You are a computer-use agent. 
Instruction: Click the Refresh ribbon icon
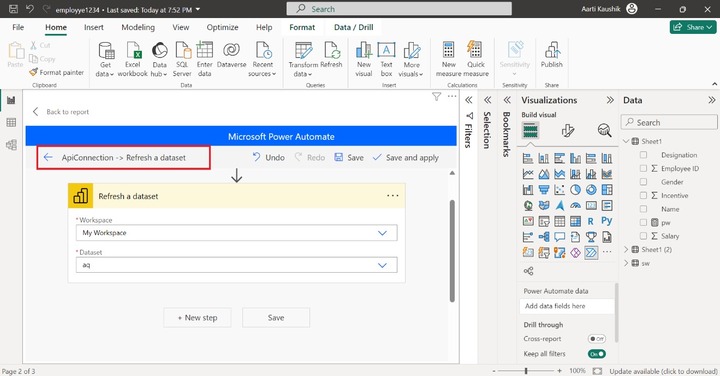click(x=332, y=51)
